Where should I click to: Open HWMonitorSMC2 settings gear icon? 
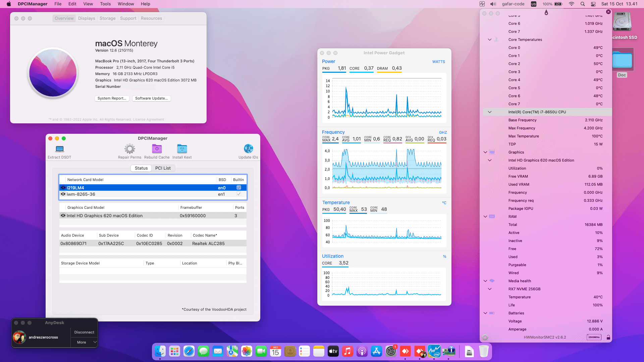(485, 337)
